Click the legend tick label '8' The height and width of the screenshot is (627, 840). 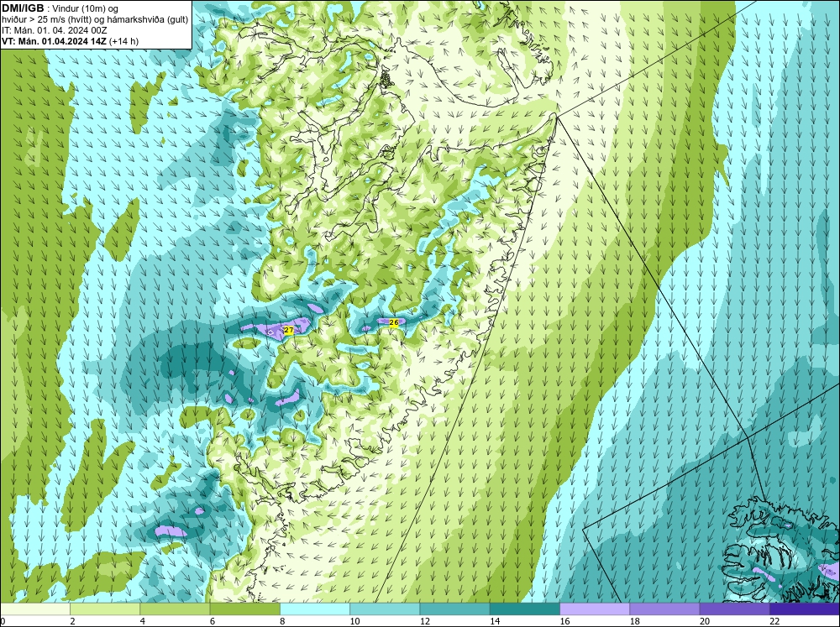[282, 621]
